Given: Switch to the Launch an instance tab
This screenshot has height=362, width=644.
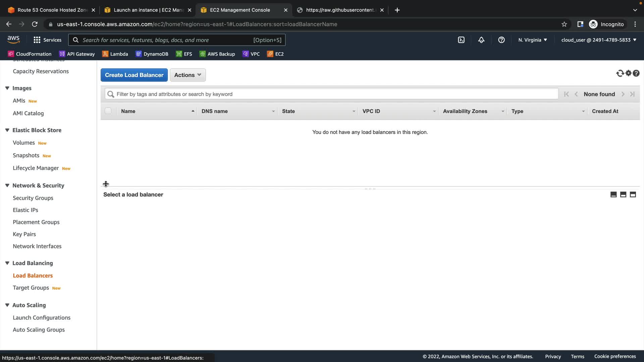Looking at the screenshot, I should point(148,10).
